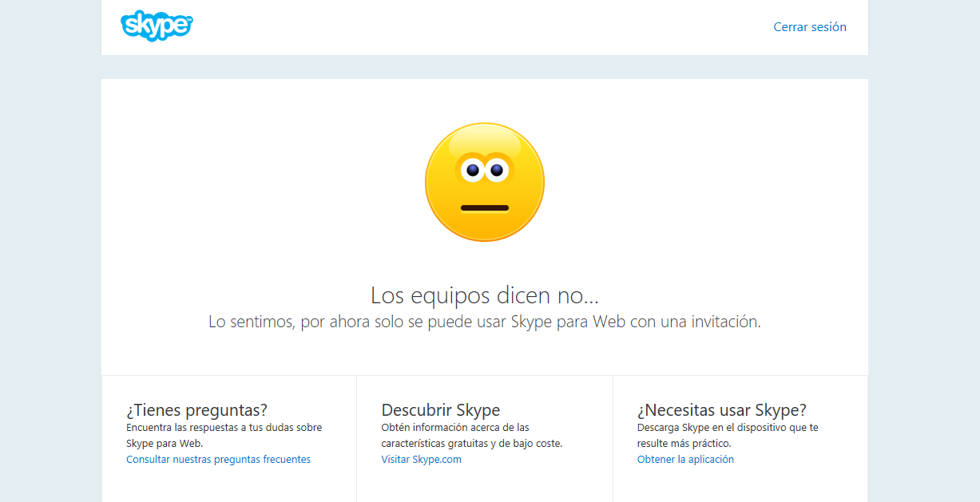Image resolution: width=980 pixels, height=502 pixels.
Task: Click the 'Lo sentimos' invitation message
Action: coord(484,322)
